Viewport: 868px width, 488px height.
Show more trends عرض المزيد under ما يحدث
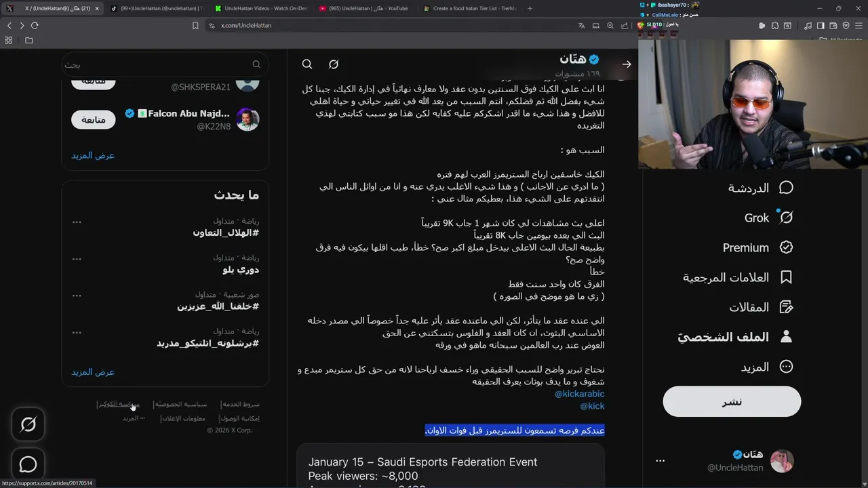pos(93,372)
